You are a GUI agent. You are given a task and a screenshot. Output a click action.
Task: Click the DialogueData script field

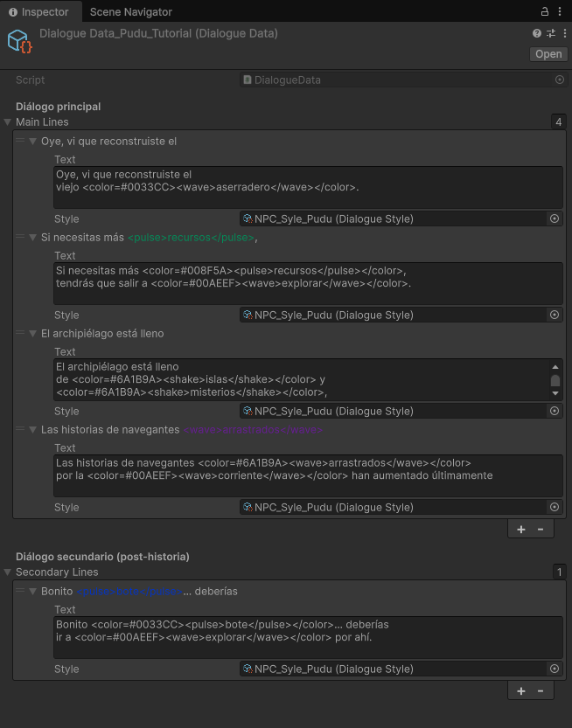point(402,80)
